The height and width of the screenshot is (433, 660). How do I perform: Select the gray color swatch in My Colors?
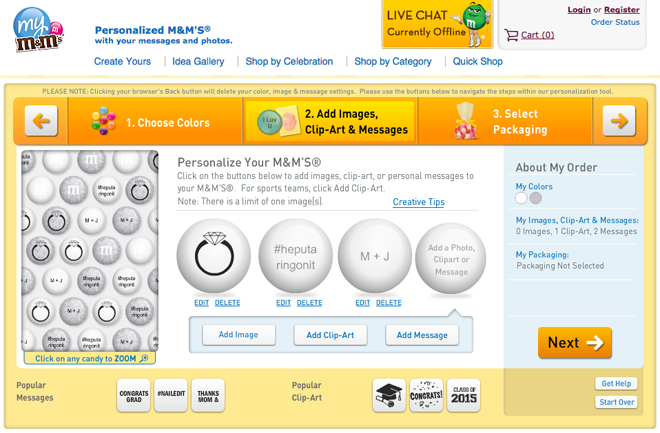[535, 198]
